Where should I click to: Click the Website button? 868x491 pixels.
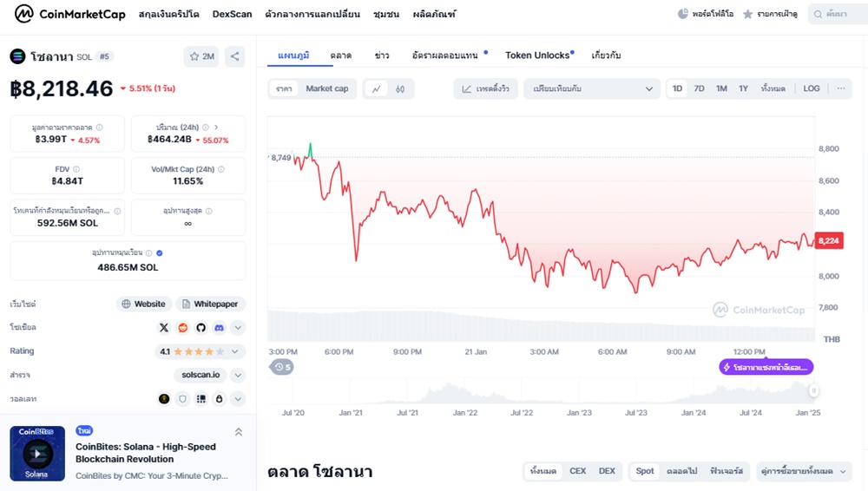tap(144, 304)
